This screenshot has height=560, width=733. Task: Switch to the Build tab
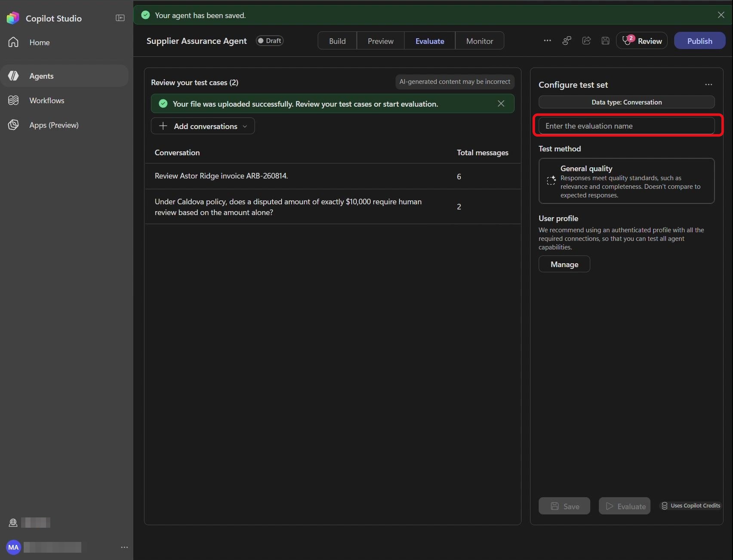337,41
